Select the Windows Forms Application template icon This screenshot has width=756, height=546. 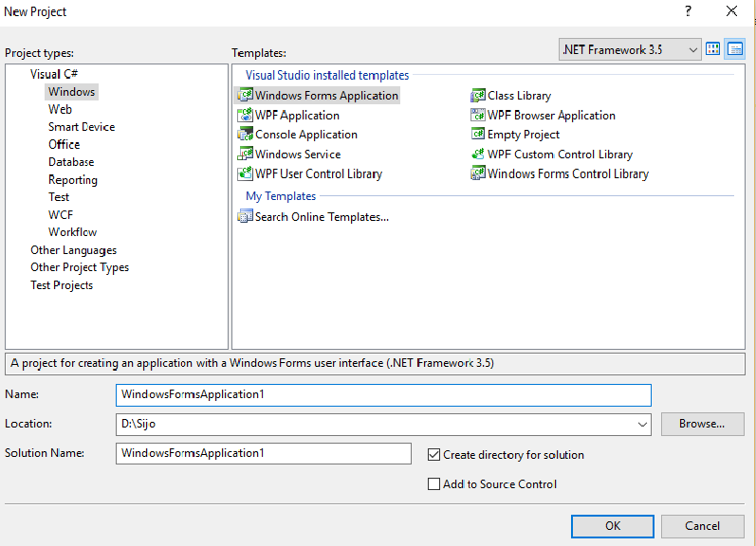246,96
